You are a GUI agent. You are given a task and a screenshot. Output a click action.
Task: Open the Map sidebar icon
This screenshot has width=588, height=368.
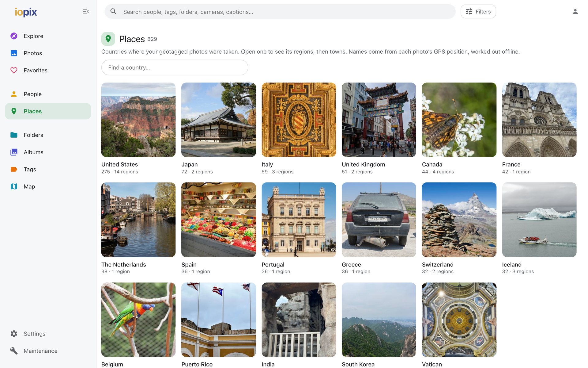click(x=14, y=186)
